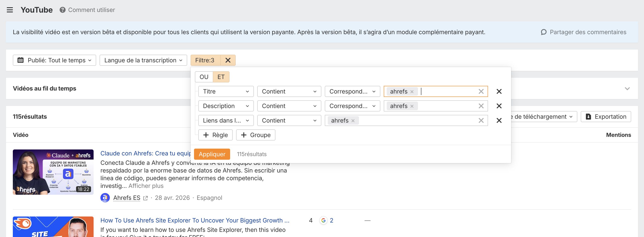
Task: Click the 'Exportation' button
Action: 606,117
